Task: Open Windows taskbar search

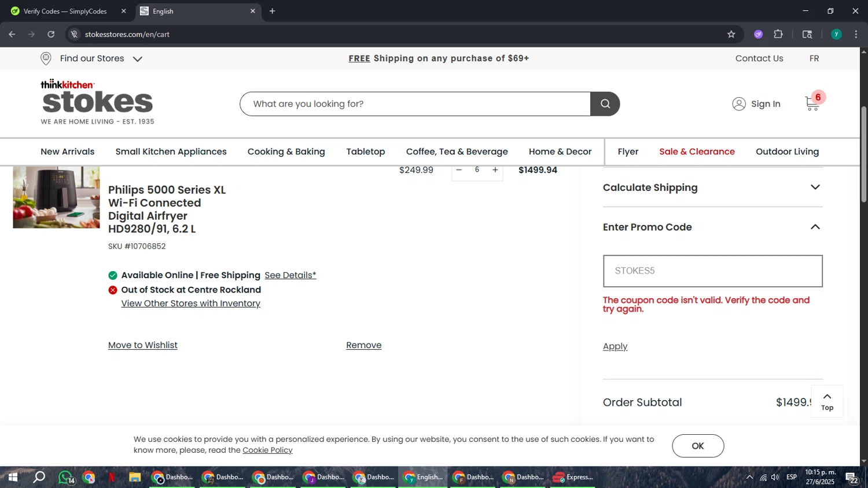Action: click(39, 478)
